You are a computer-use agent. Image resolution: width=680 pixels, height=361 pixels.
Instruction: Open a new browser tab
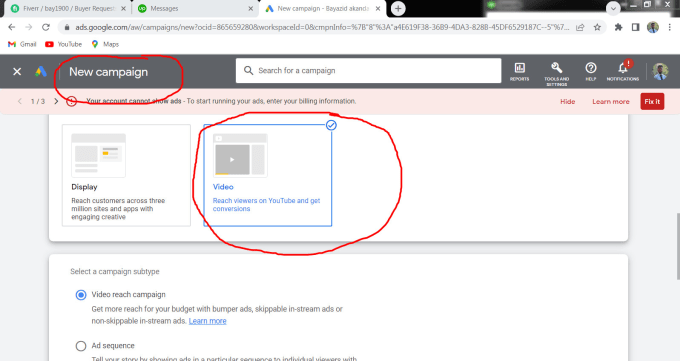398,8
